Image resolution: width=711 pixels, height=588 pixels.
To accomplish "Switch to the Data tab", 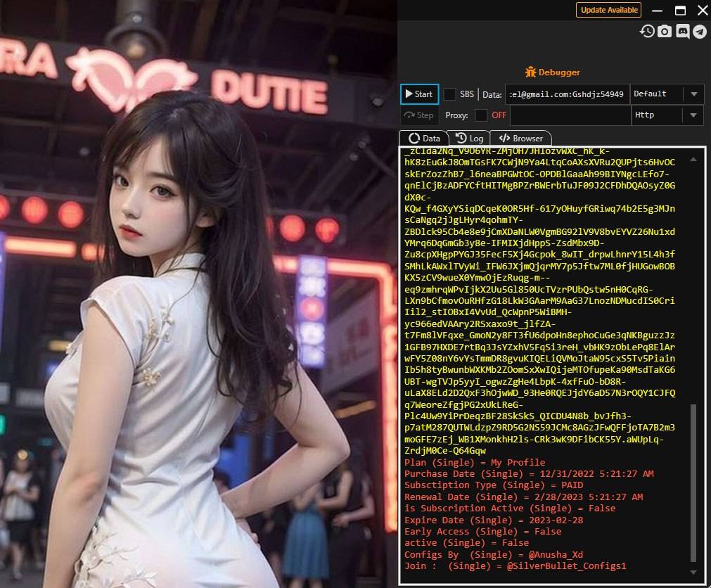I will (x=424, y=139).
